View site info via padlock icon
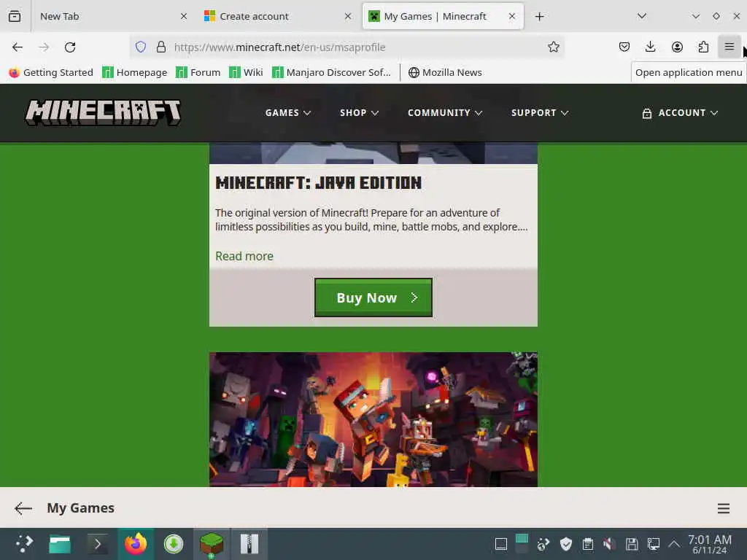 coord(161,47)
